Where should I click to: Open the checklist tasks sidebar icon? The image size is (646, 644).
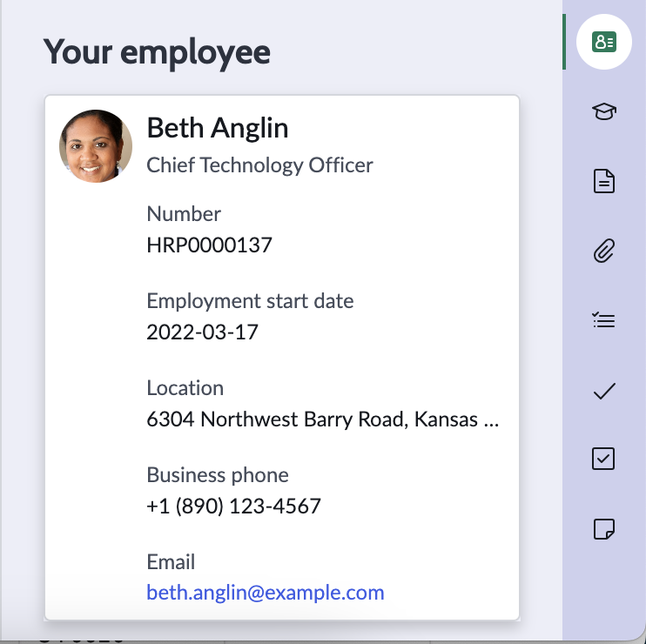pyautogui.click(x=604, y=320)
